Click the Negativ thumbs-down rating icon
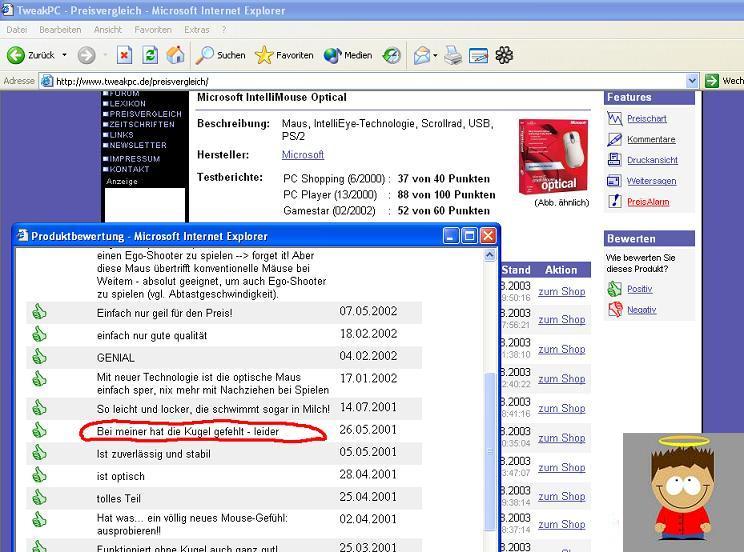The height and width of the screenshot is (552, 744). tap(615, 310)
